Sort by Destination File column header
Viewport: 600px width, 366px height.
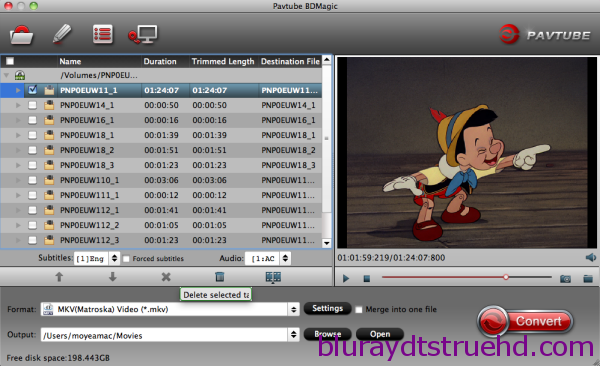290,61
